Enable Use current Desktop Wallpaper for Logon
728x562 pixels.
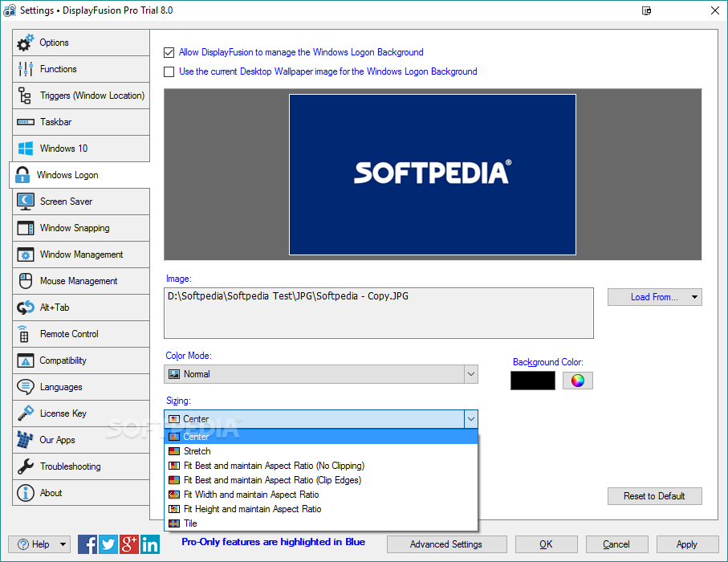(x=169, y=71)
